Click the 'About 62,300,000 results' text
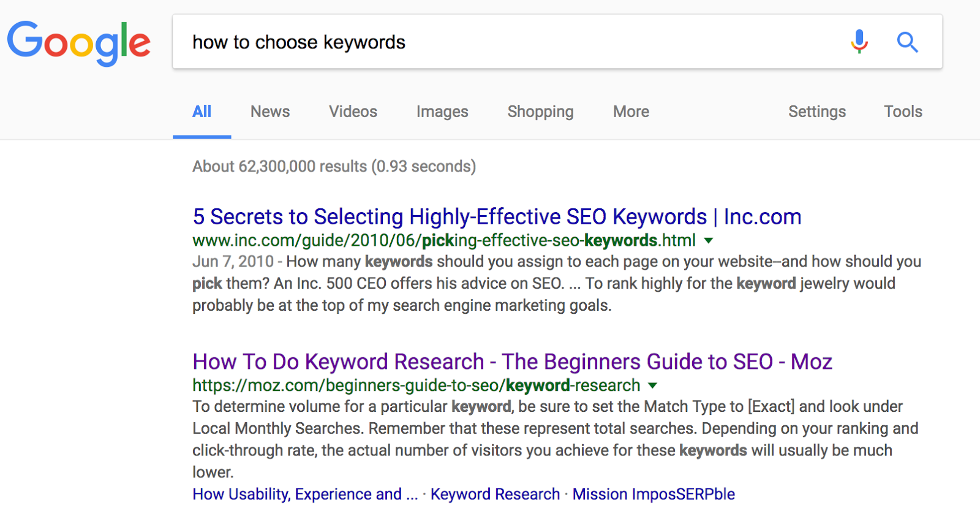 (334, 166)
